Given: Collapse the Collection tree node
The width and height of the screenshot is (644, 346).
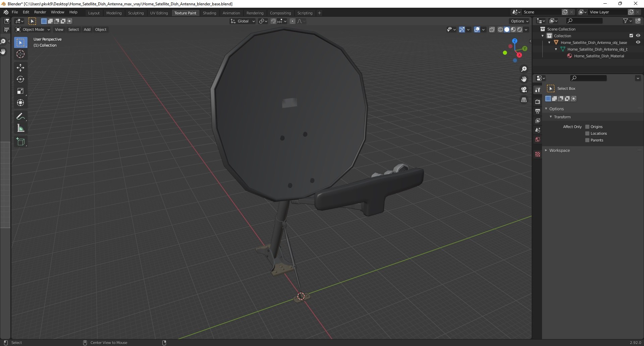Looking at the screenshot, I should coord(543,36).
